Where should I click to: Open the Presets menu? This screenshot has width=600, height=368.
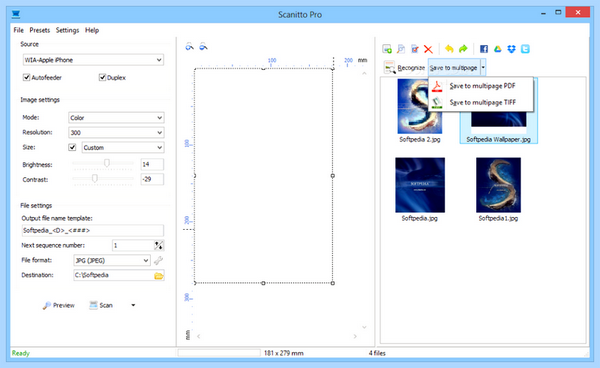click(40, 30)
